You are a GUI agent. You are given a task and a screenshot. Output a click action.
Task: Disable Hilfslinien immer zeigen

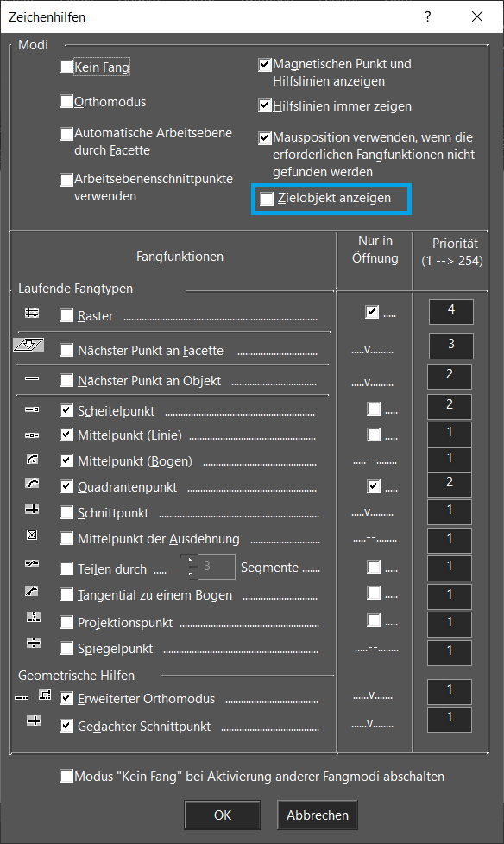click(x=265, y=105)
